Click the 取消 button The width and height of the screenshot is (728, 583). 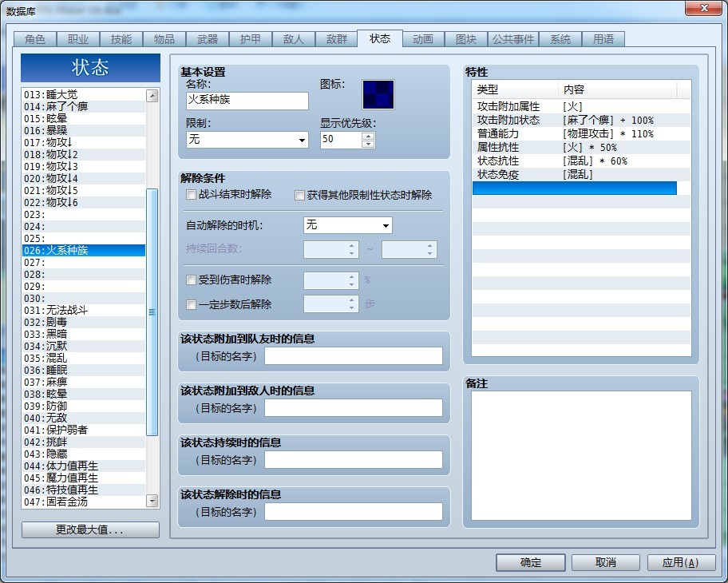pos(606,562)
